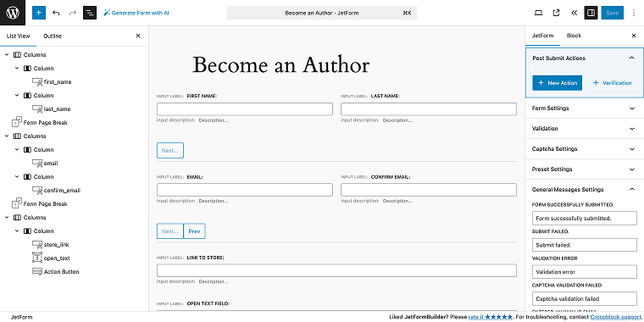This screenshot has width=644, height=322.
Task: Close the settings sidebar
Action: [x=634, y=36]
